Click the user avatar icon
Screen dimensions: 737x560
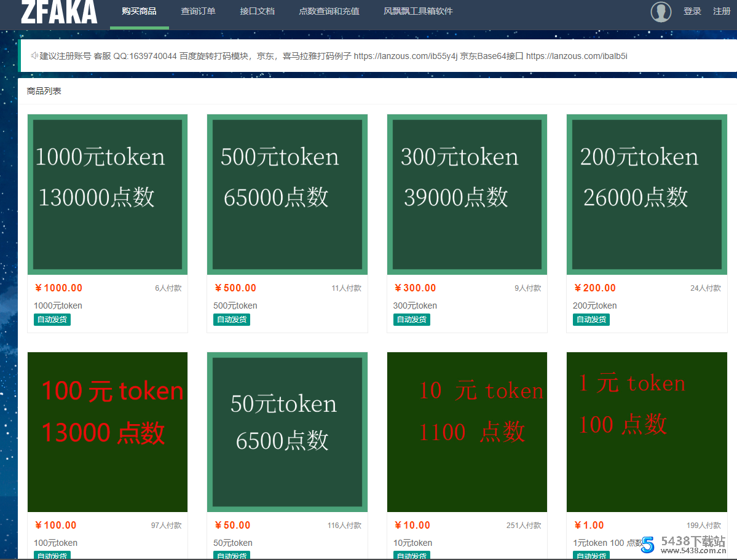point(660,12)
